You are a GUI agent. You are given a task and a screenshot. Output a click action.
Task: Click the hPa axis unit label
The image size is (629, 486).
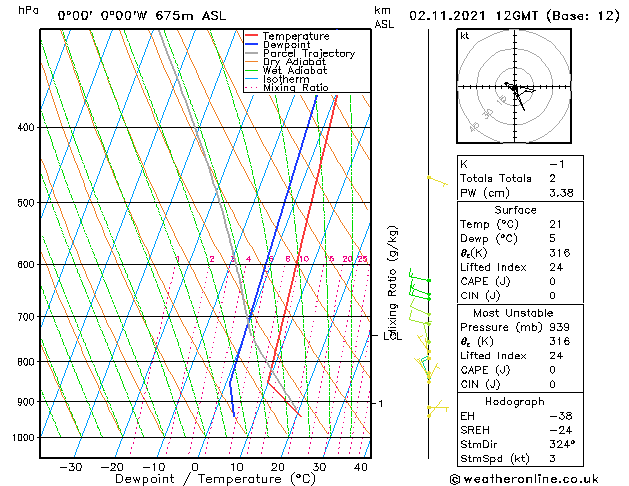point(28,10)
